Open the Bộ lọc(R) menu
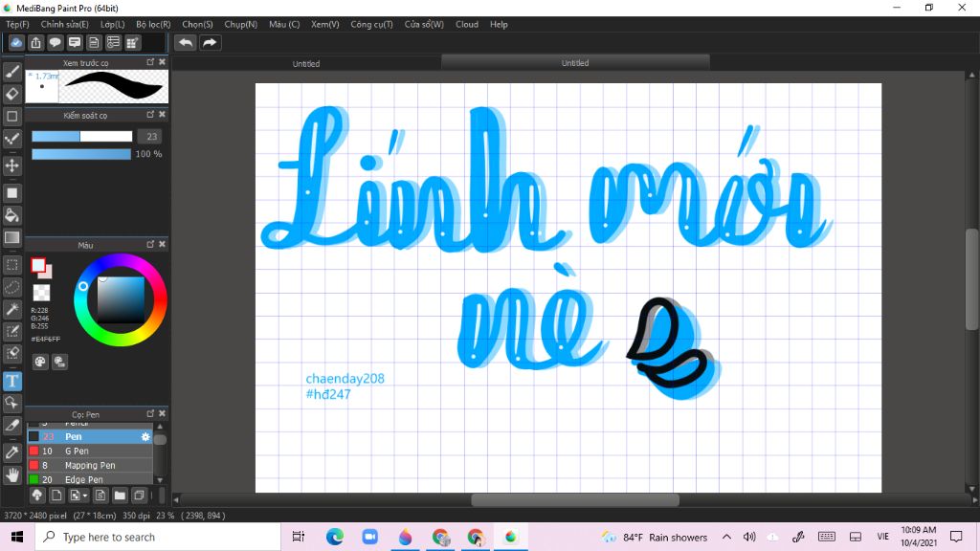This screenshot has width=980, height=551. 153,24
